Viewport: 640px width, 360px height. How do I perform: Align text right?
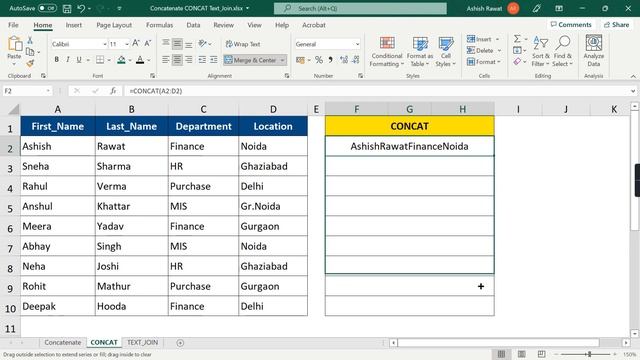[189, 60]
